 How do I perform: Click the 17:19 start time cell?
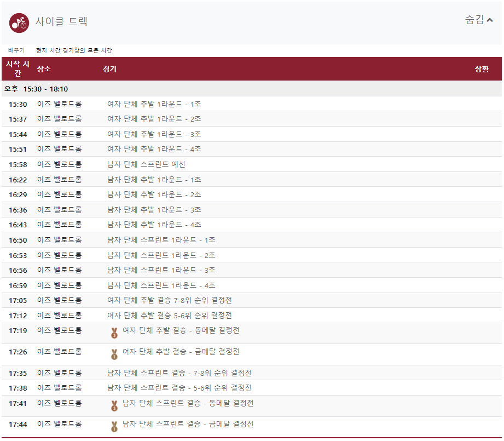pos(18,330)
